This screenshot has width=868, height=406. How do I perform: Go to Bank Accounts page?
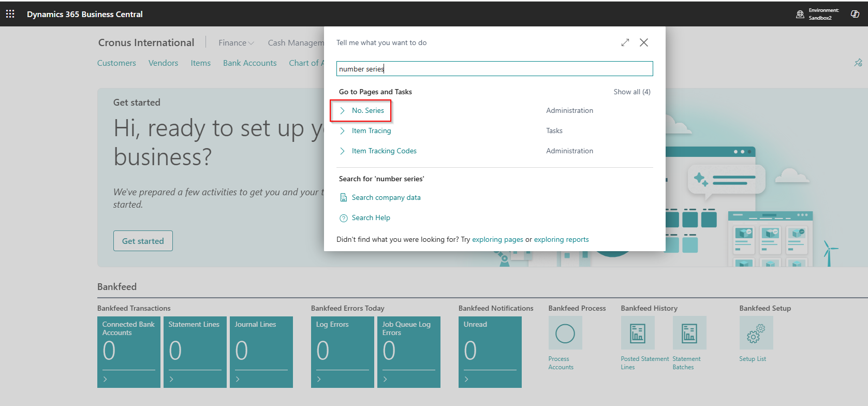tap(250, 63)
